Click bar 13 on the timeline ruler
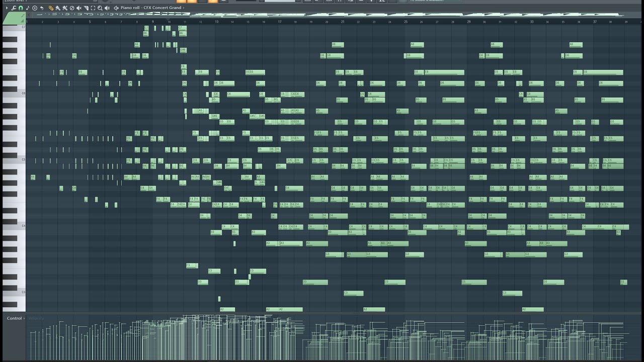The image size is (644, 362). click(x=216, y=22)
